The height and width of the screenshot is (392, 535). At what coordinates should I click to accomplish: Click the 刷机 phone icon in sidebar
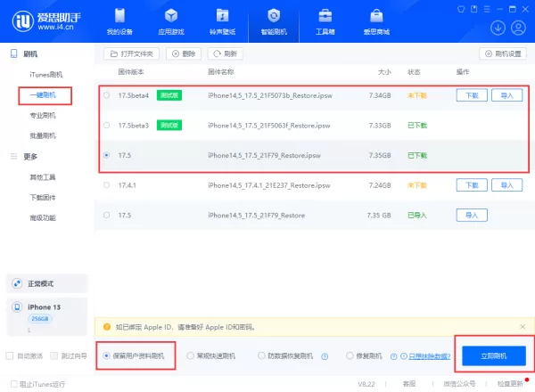pyautogui.click(x=13, y=53)
